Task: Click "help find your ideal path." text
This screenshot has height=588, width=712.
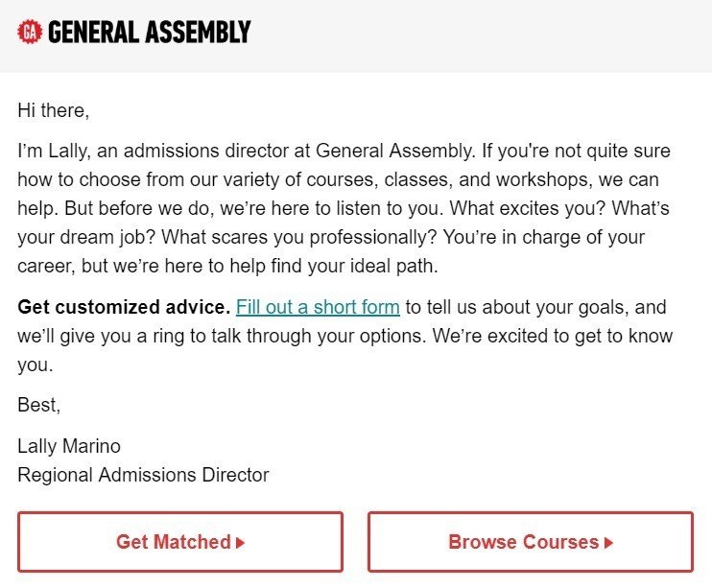Action: point(334,266)
